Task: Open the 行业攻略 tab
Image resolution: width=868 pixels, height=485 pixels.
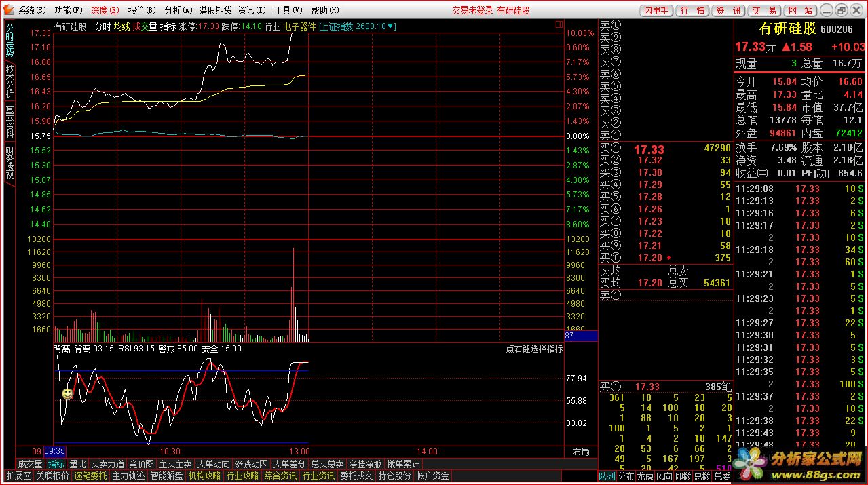Action: click(242, 476)
